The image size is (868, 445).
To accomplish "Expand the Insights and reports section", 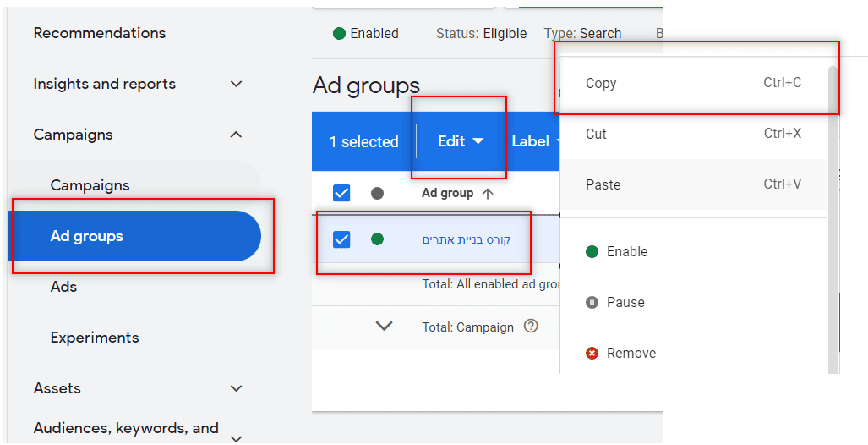I will (x=237, y=85).
